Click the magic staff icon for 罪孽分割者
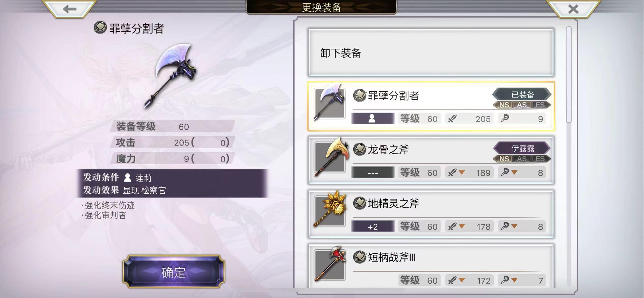Viewport: 644px width, 298px height. [x=505, y=118]
